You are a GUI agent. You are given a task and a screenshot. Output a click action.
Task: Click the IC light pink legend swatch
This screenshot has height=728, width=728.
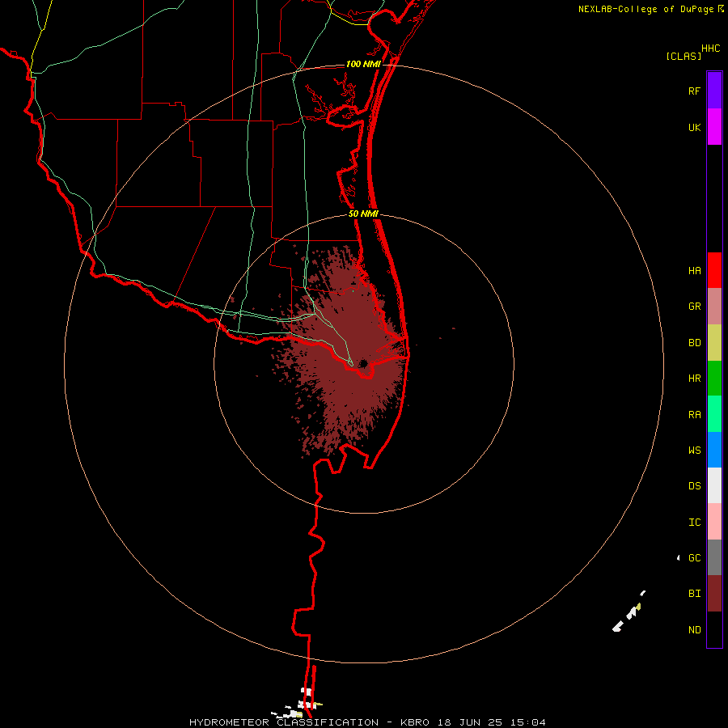[x=714, y=522]
